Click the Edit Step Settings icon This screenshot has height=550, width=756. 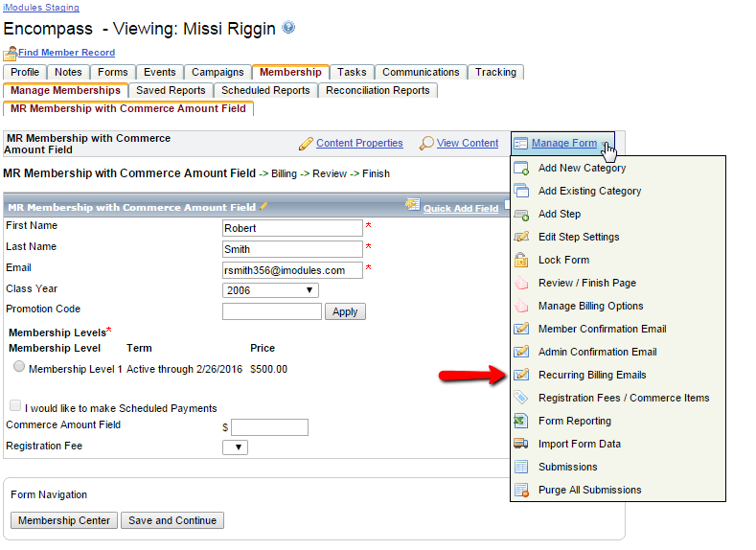click(x=521, y=237)
